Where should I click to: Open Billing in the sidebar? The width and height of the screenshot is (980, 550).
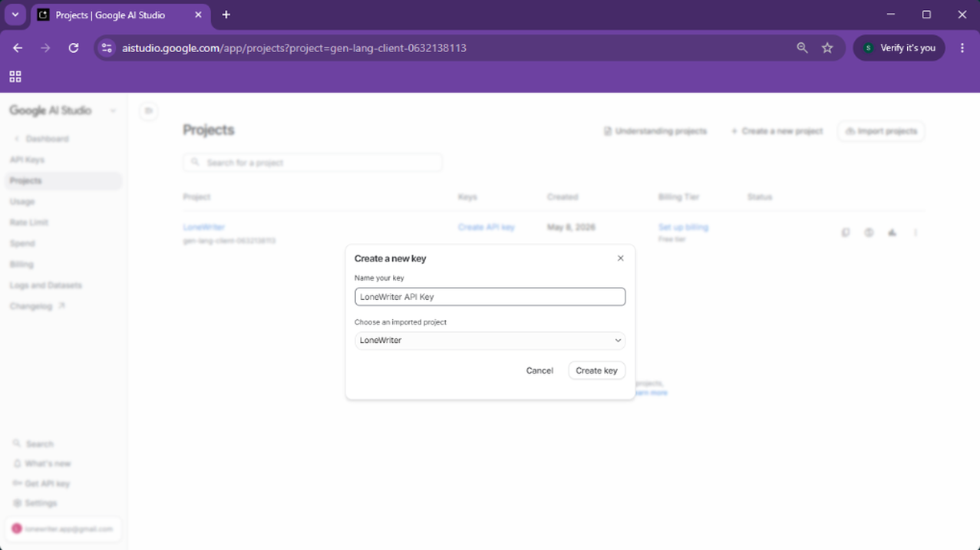pyautogui.click(x=21, y=264)
